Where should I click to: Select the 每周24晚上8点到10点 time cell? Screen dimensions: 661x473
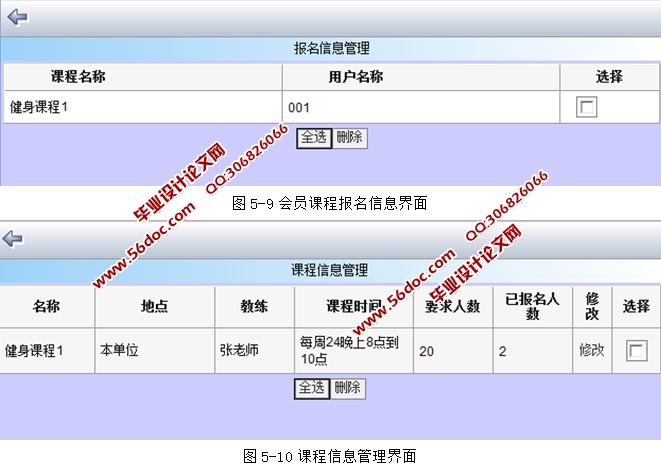tap(353, 351)
